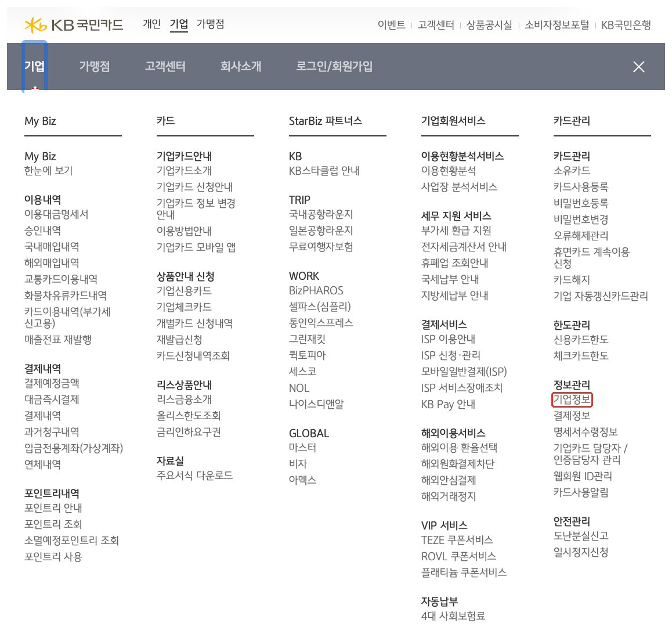Open 소비자정보포털 header link
This screenshot has width=672, height=641.
(x=557, y=26)
